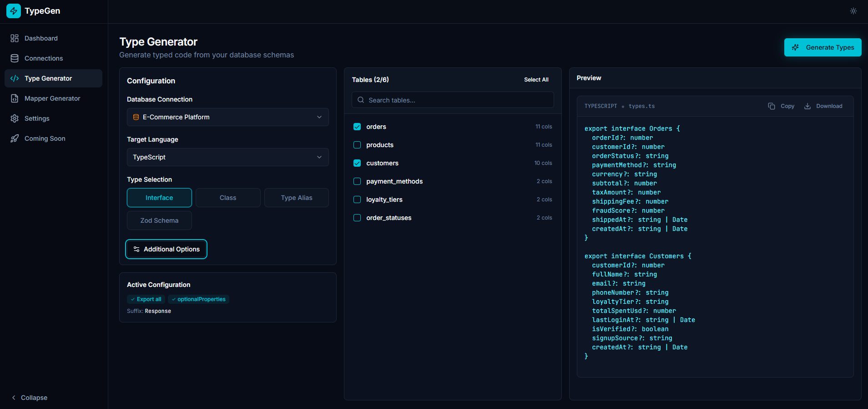This screenshot has width=868, height=409.
Task: Click the TypeGen lightning logo icon
Action: (14, 11)
